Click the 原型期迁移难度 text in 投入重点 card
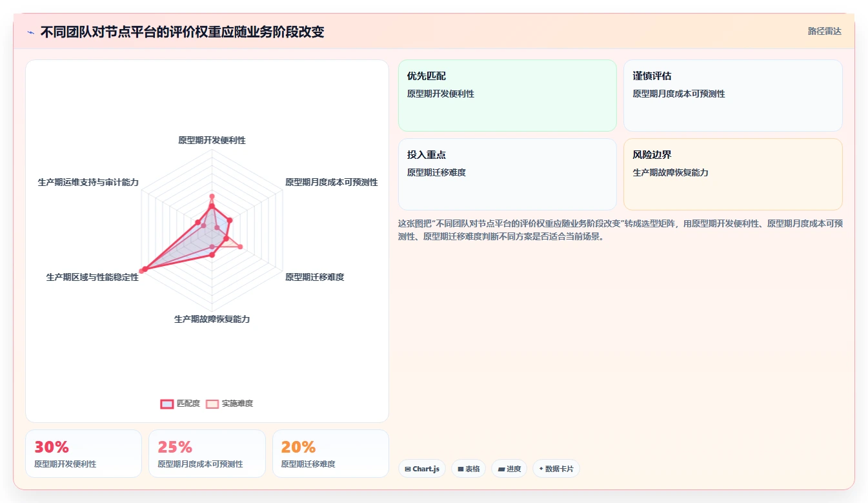 [x=436, y=172]
